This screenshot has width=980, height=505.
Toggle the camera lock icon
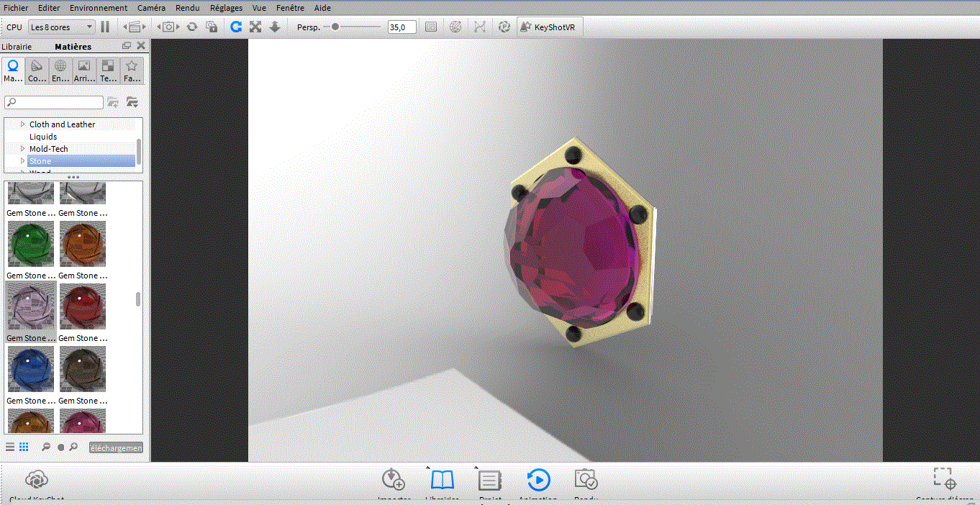[212, 27]
